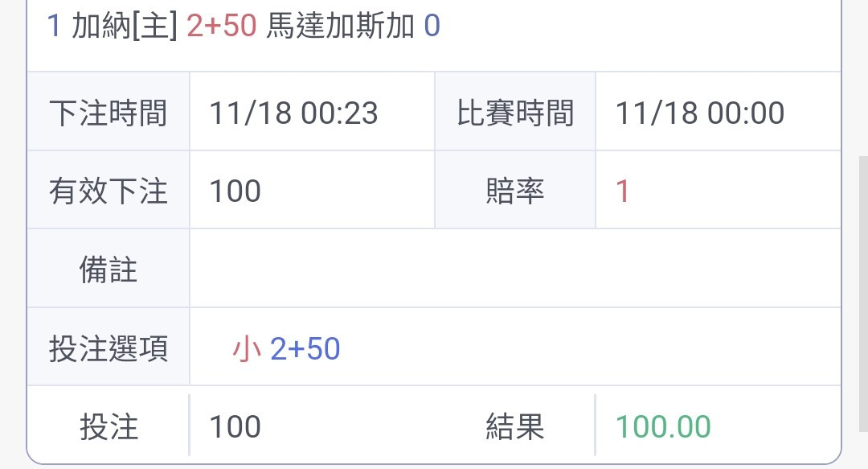Select the 備註 label cell
868x469 pixels.
click(108, 269)
